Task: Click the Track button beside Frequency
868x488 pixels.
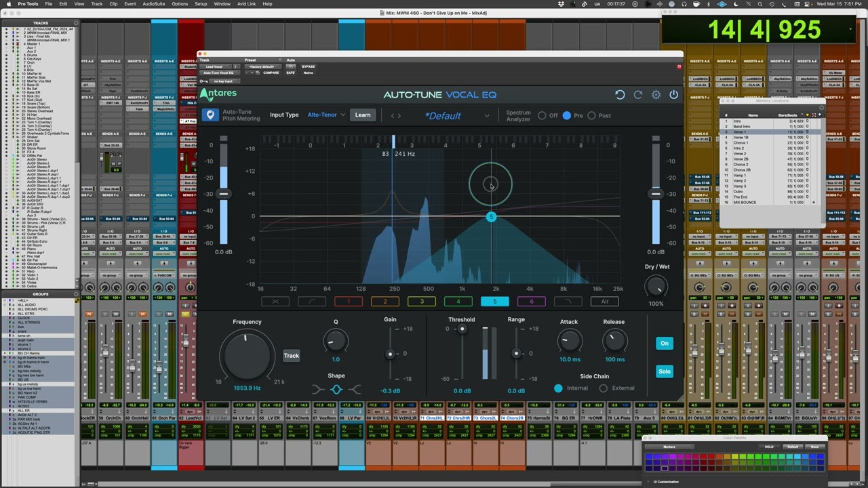Action: click(x=291, y=356)
